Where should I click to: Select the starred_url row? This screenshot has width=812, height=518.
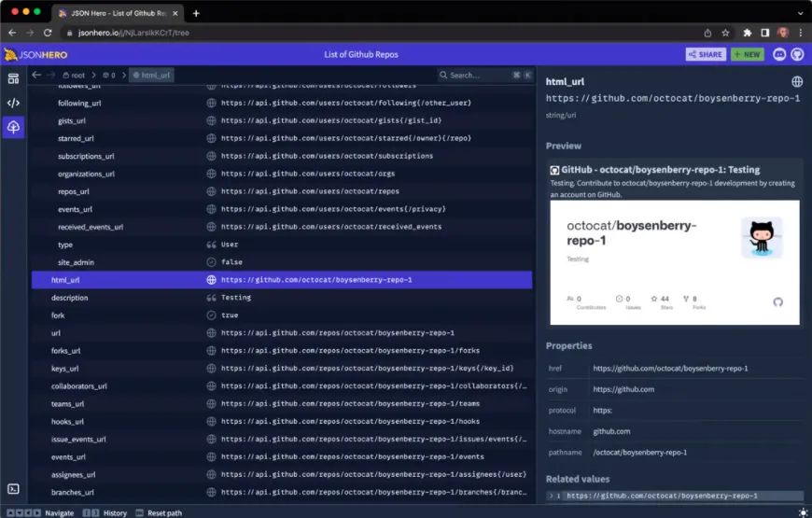coord(282,138)
